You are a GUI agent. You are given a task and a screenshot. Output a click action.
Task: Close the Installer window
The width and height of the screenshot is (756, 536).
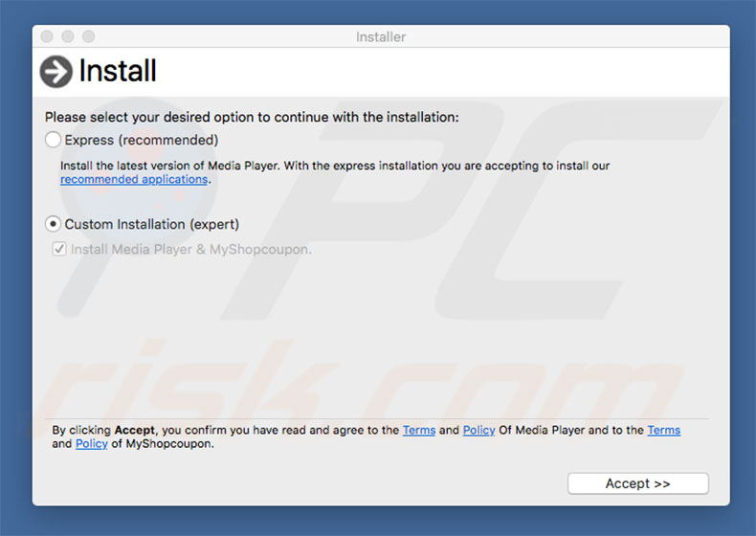[47, 36]
